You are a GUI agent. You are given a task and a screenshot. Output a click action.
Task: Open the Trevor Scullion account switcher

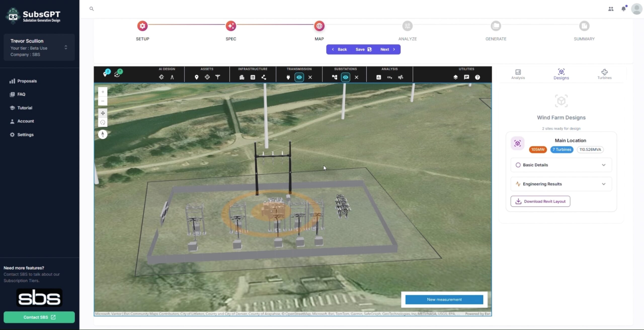pos(66,47)
